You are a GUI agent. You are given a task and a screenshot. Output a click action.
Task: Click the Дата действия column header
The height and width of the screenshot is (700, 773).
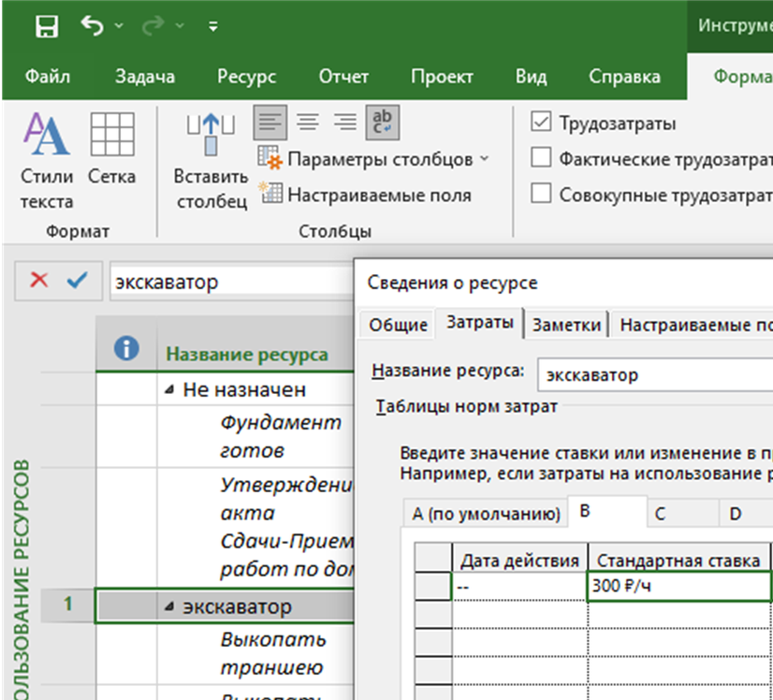tap(519, 560)
